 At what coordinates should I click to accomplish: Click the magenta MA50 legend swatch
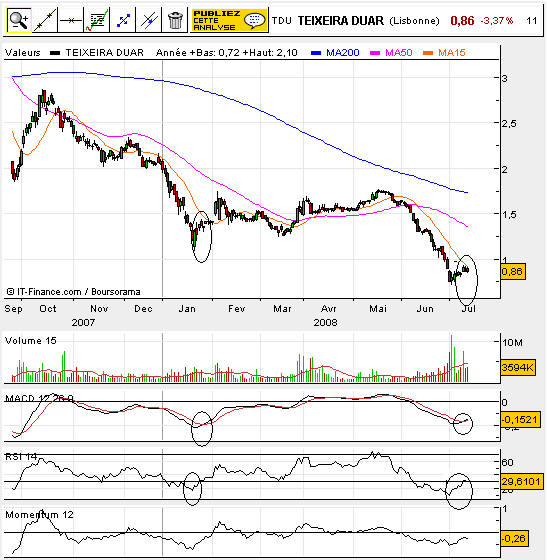click(x=375, y=53)
